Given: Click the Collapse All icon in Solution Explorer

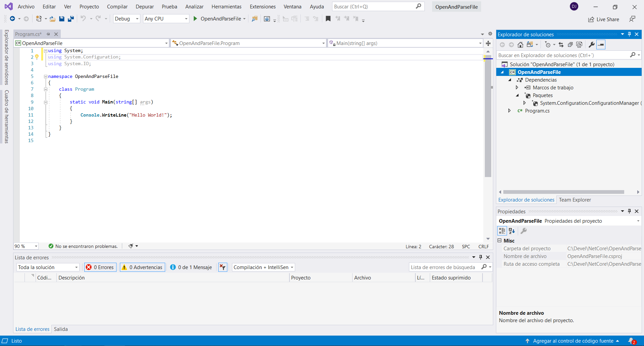Looking at the screenshot, I should pos(570,45).
